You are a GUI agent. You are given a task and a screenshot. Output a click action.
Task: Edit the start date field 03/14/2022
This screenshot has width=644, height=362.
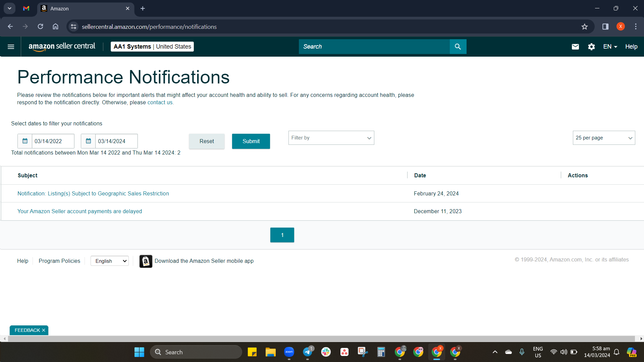click(x=53, y=141)
